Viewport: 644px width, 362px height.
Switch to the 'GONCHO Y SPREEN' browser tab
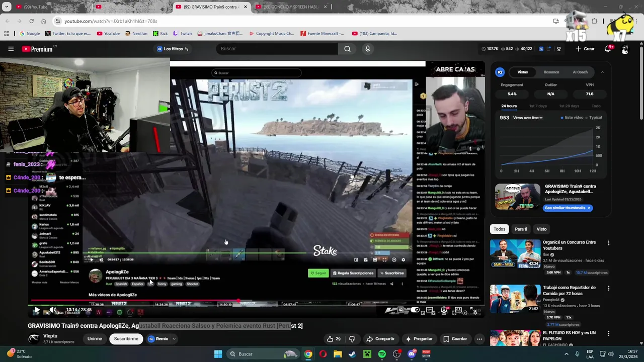[291, 7]
